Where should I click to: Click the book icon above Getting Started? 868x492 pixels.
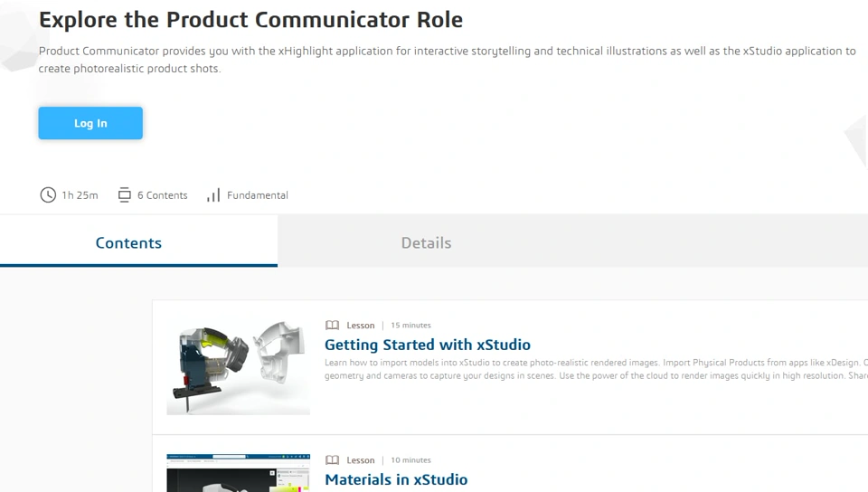(332, 326)
